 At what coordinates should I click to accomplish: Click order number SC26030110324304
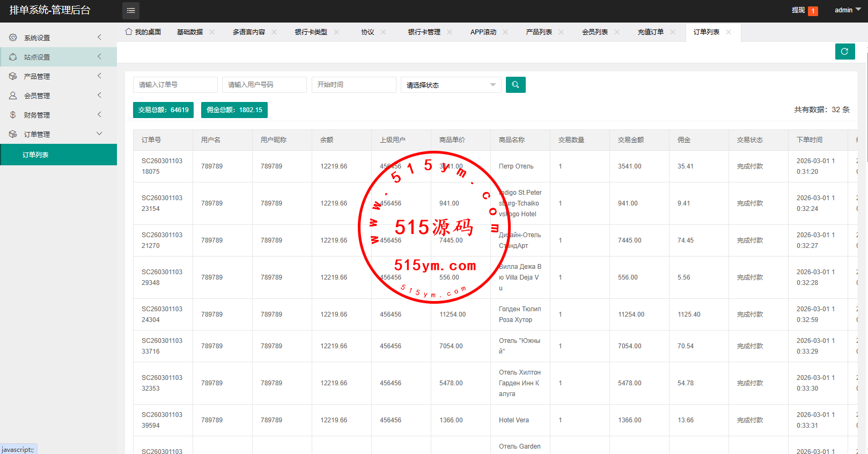[x=162, y=314]
